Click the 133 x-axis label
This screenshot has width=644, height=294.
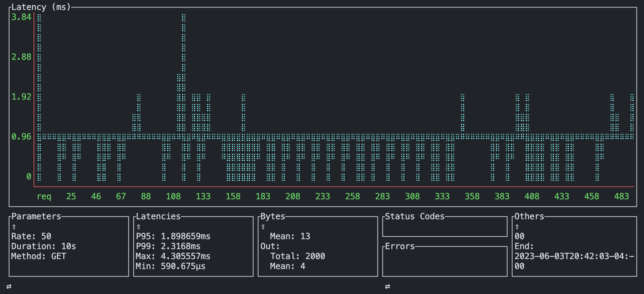click(203, 196)
